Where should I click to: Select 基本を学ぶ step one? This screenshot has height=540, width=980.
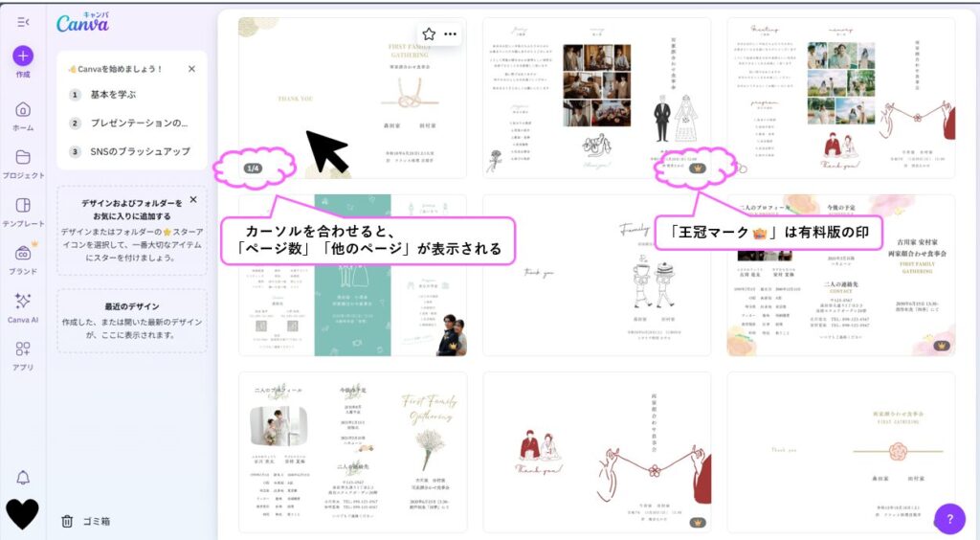(113, 95)
